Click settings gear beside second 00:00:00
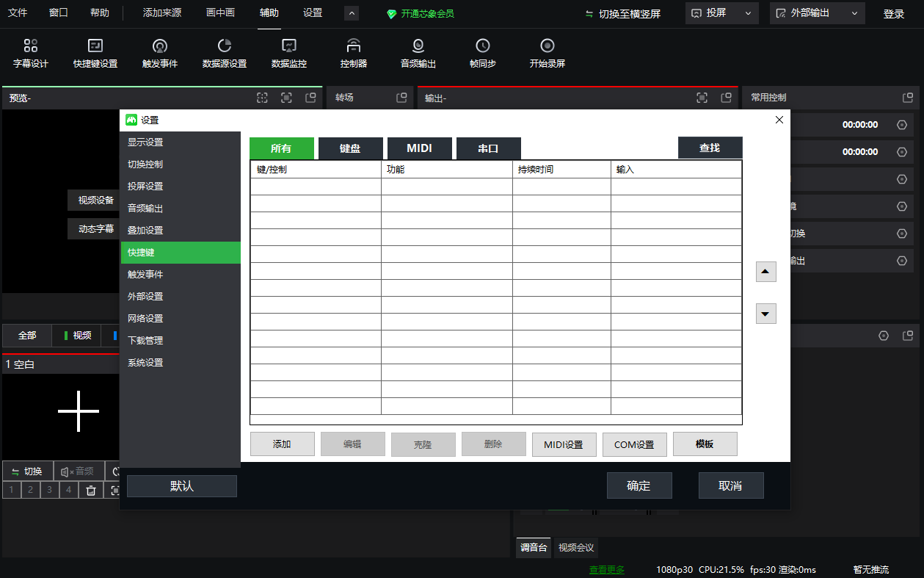Image resolution: width=924 pixels, height=578 pixels. tap(902, 152)
